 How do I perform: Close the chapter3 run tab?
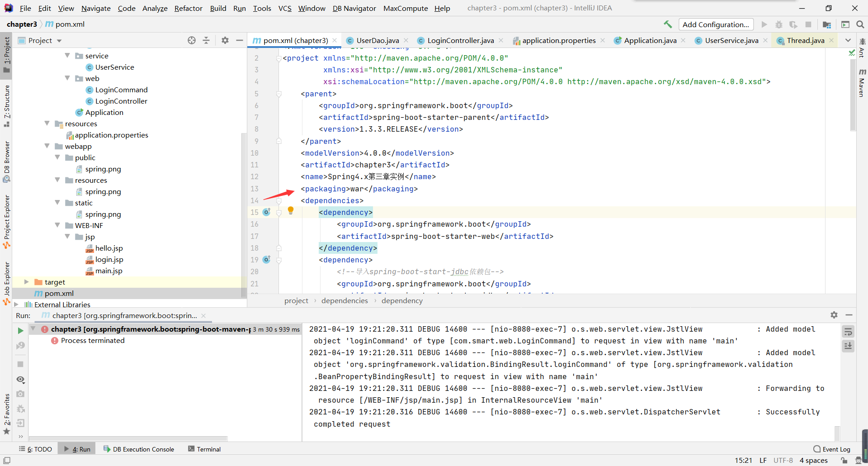pos(203,316)
